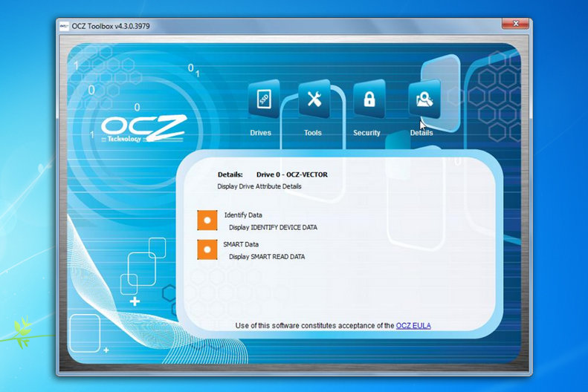Click the Tools tab label
Viewport: 588px width, 392px height.
313,133
